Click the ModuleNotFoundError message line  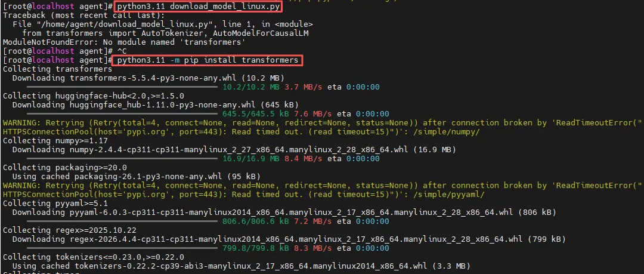[125, 42]
